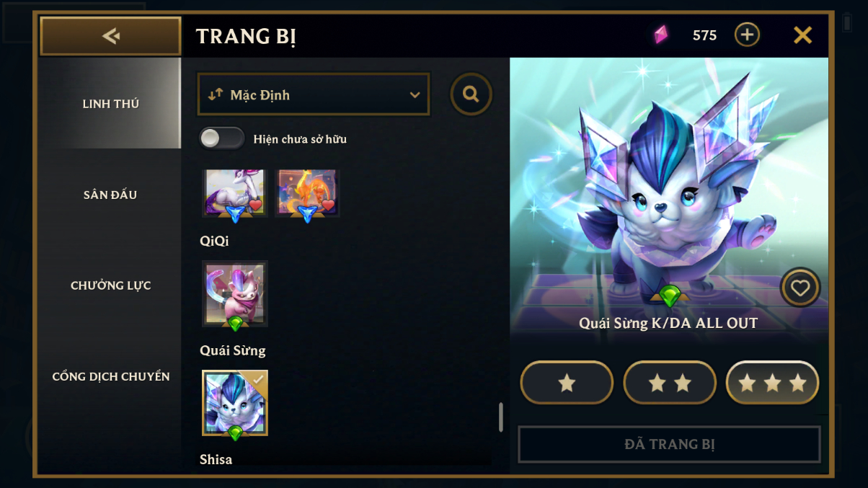
Task: Select the one-star level button
Action: point(567,383)
